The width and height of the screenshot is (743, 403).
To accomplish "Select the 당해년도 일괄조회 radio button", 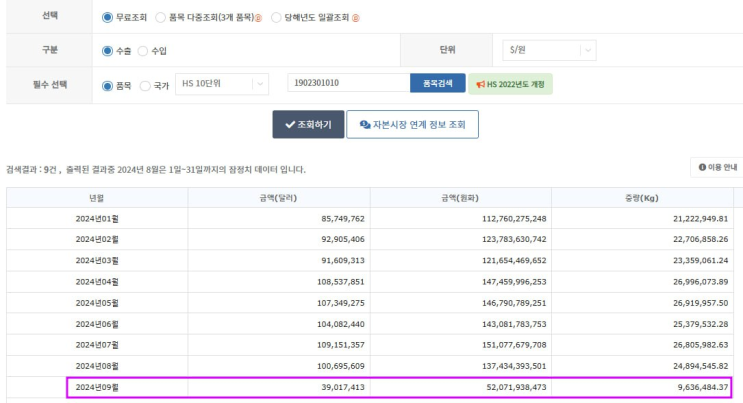I will point(276,18).
